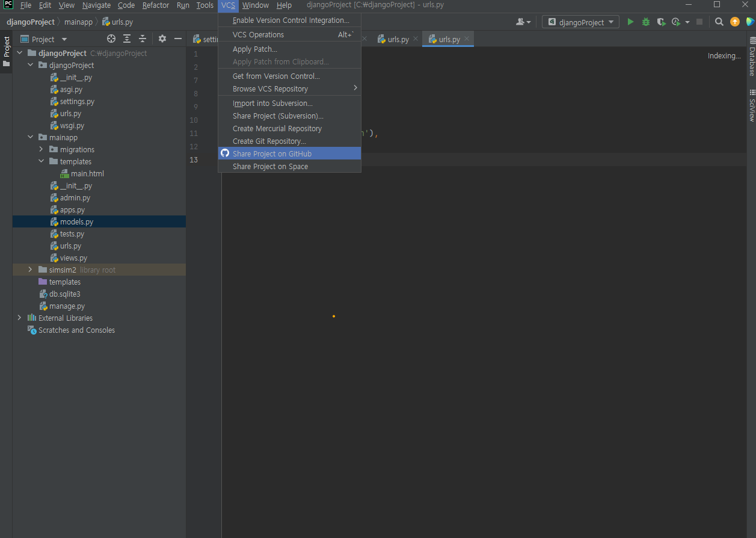Open the Navigate menu
Viewport: 756px width, 538px height.
tap(96, 5)
